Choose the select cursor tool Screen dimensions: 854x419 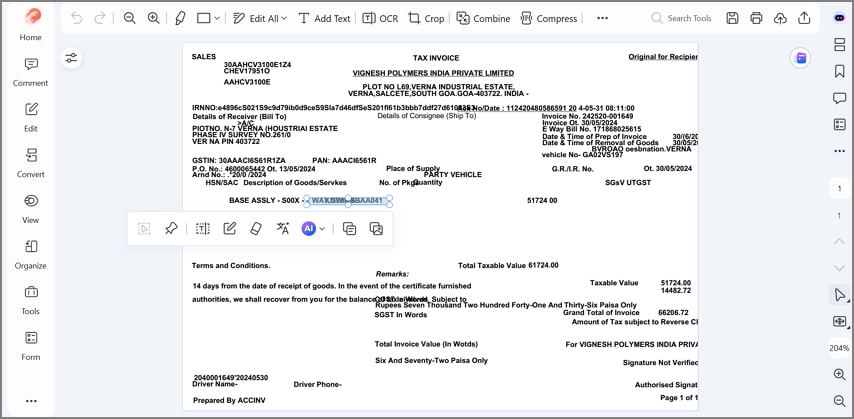point(839,295)
